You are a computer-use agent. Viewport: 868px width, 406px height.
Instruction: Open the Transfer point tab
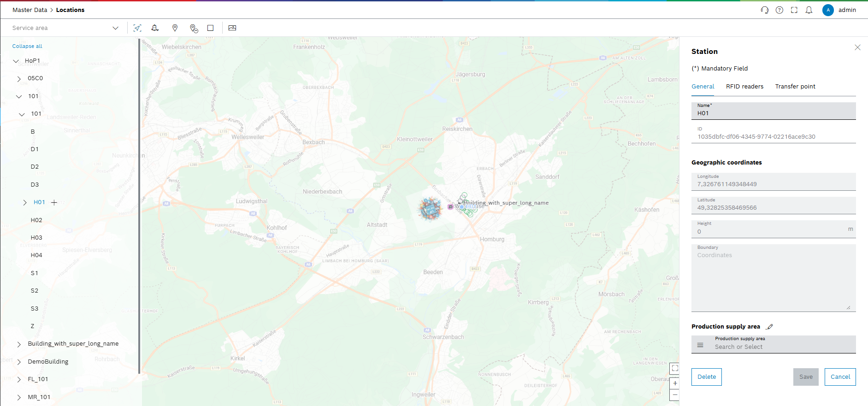point(795,87)
